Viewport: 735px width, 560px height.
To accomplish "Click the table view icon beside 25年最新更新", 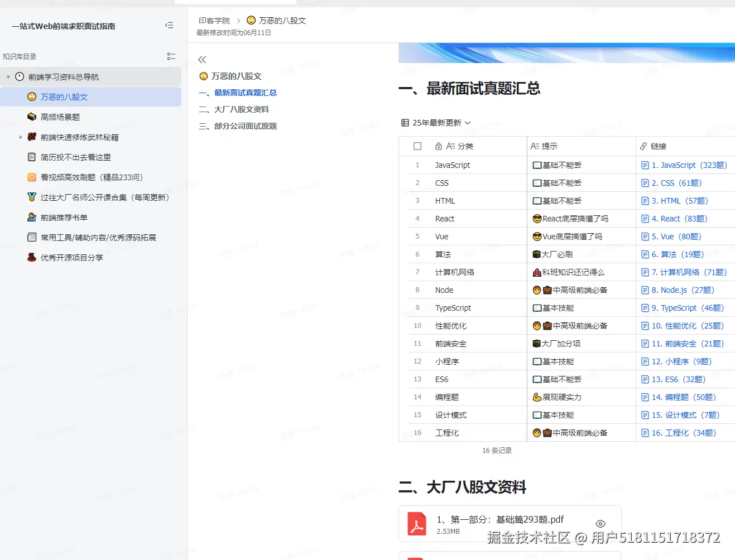I will [403, 123].
